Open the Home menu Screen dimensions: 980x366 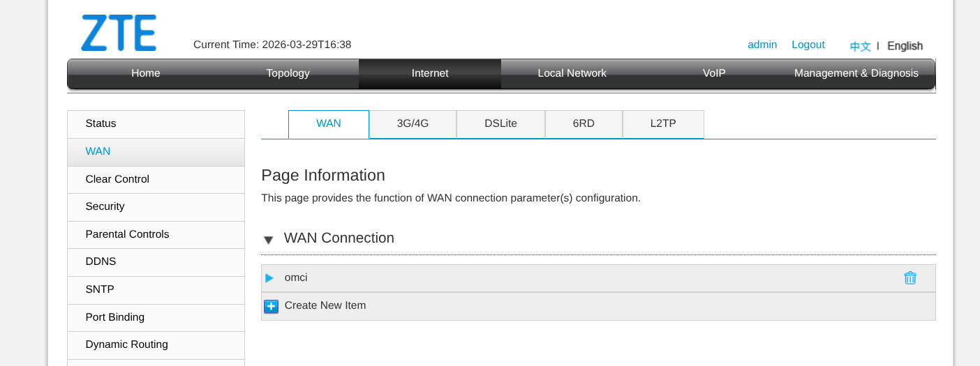[145, 73]
